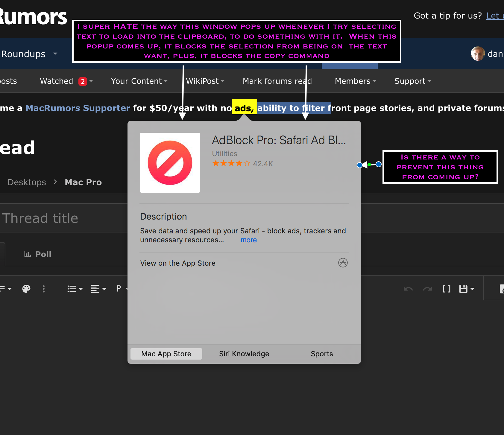The width and height of the screenshot is (504, 435).
Task: Open the Support menu
Action: pos(412,81)
